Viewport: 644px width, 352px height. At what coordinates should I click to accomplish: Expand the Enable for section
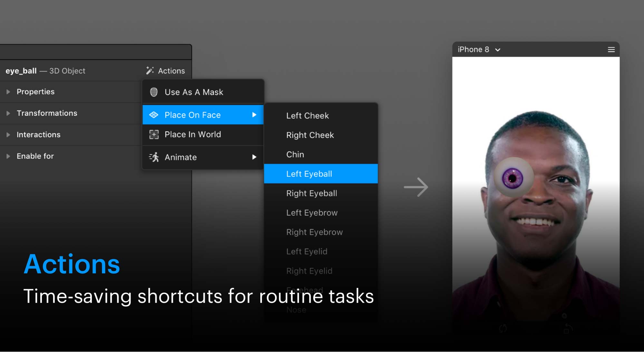click(x=8, y=156)
